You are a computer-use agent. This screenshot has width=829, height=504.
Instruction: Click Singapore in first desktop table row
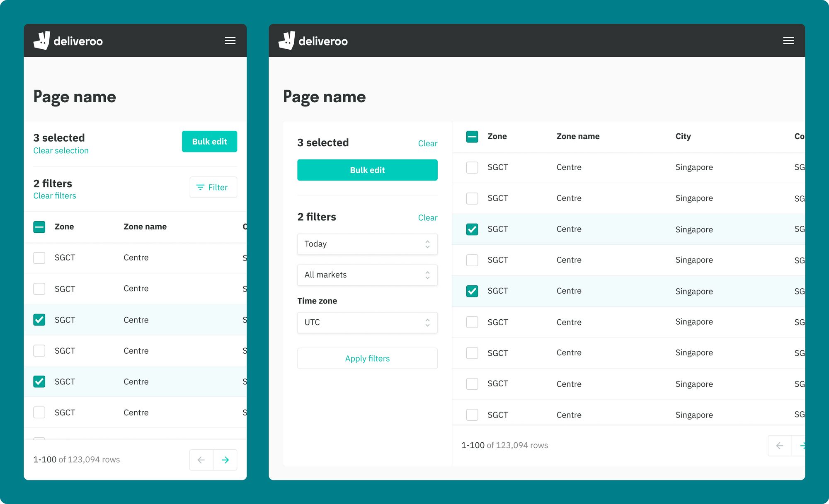694,167
